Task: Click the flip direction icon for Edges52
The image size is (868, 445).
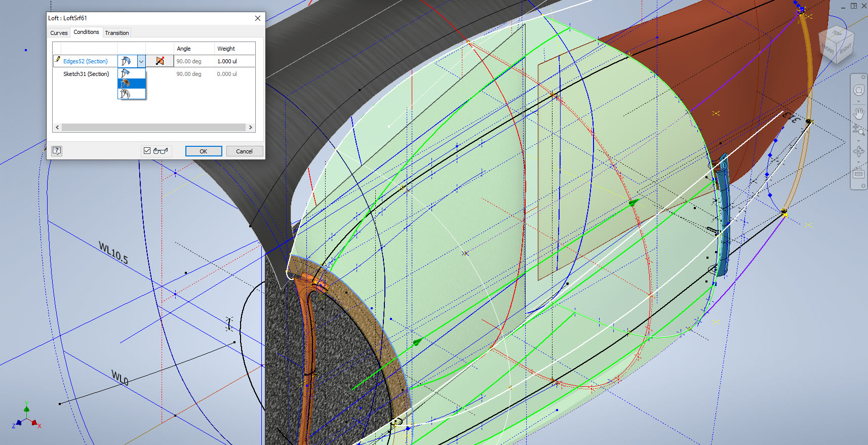Action: point(160,61)
